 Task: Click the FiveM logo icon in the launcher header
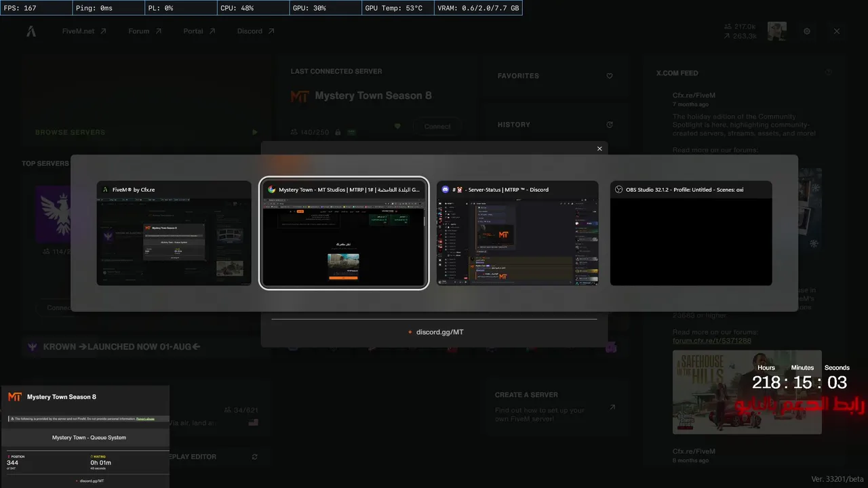pyautogui.click(x=31, y=31)
